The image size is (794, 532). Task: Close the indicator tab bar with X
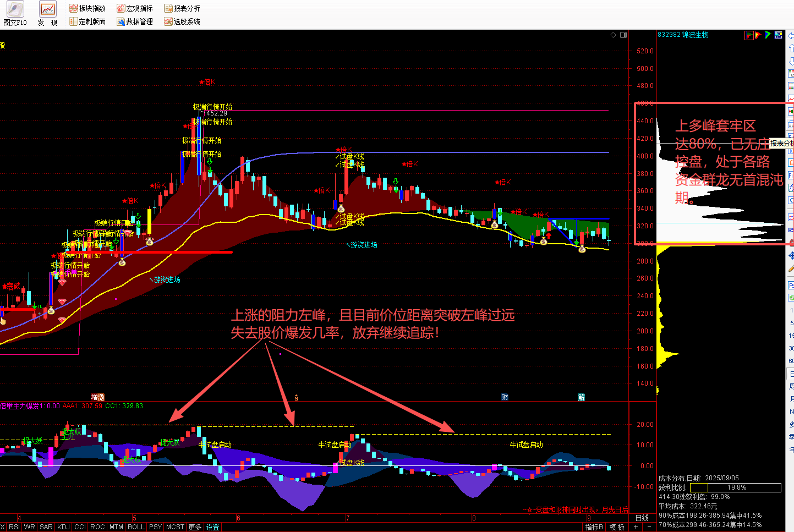click(x=3, y=527)
